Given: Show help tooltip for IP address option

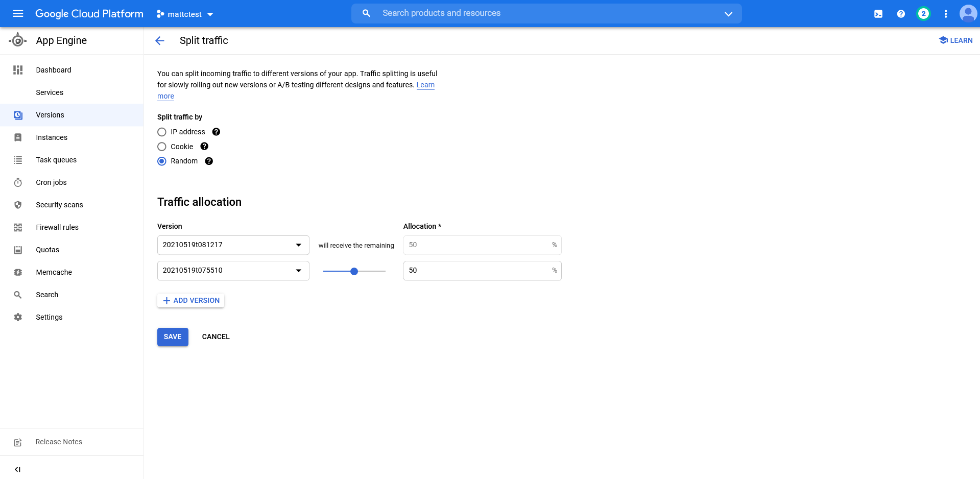Looking at the screenshot, I should [x=216, y=132].
